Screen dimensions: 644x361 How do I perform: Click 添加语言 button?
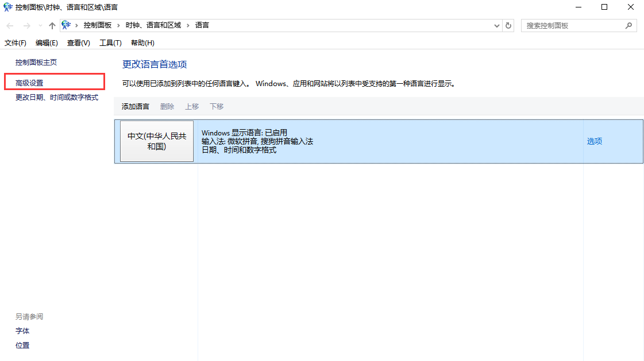click(x=136, y=107)
